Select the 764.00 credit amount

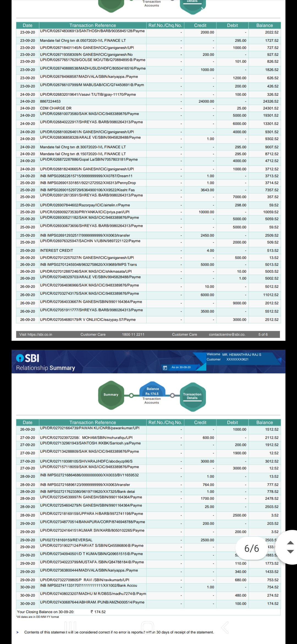point(208,485)
